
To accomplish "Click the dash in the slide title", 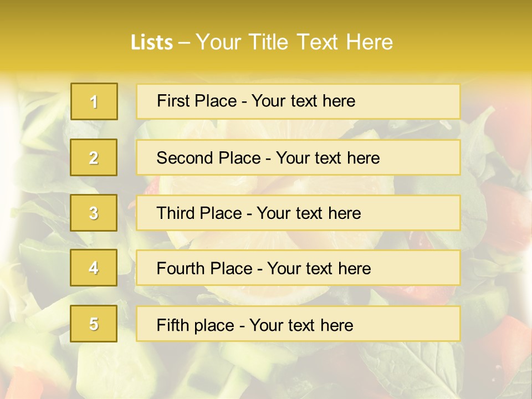I will (x=184, y=42).
